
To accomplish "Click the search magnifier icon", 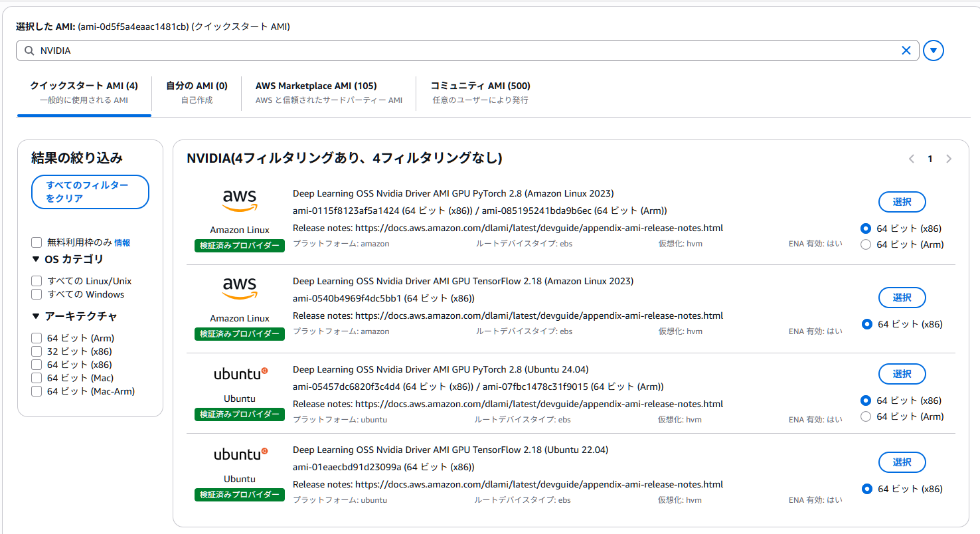I will pos(29,50).
